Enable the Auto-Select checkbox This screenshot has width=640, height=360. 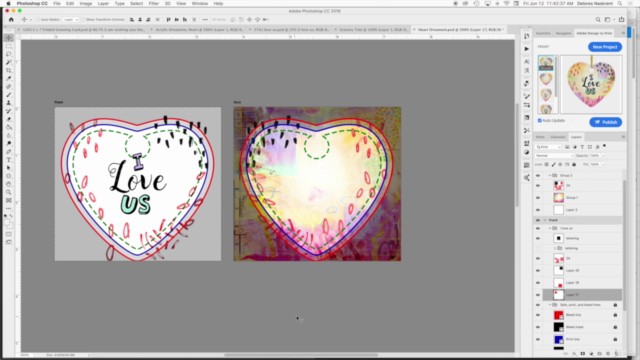coord(38,20)
